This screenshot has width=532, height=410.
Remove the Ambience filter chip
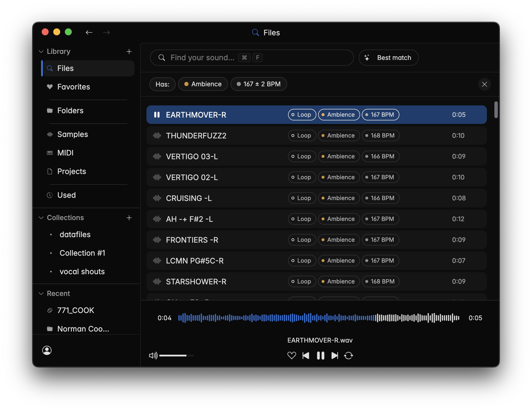pos(203,84)
